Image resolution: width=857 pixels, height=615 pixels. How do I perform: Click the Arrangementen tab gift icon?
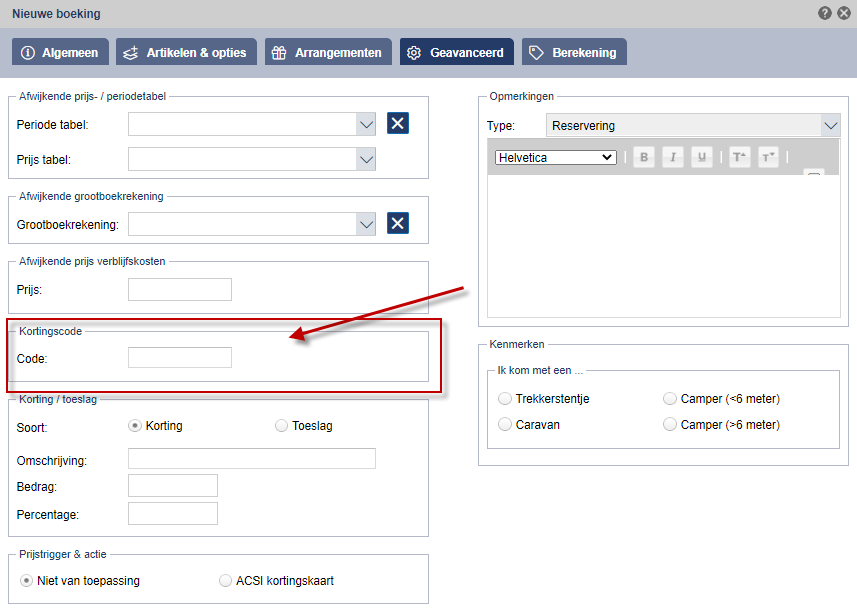279,52
